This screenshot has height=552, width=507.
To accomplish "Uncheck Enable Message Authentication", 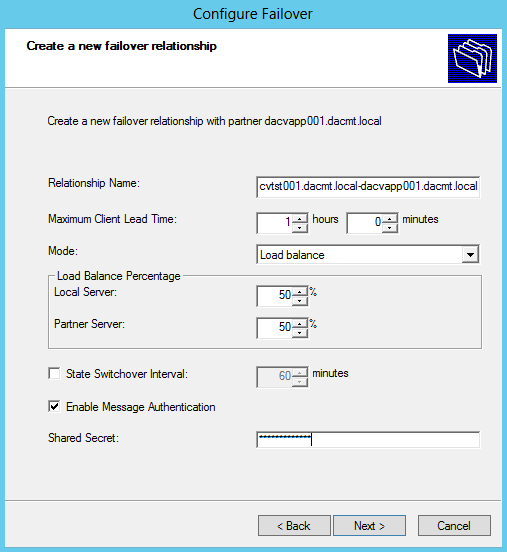I will point(54,406).
